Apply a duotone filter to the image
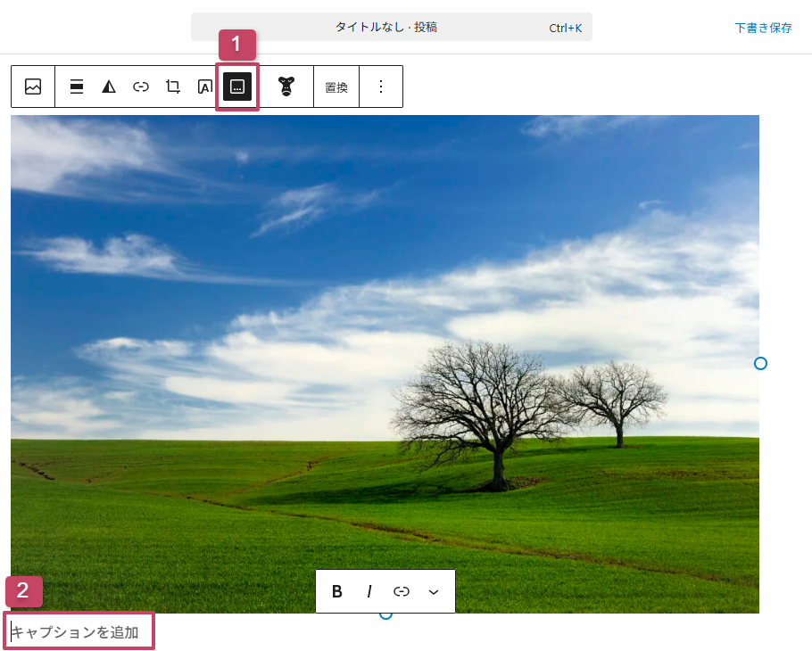812x651 pixels. [x=109, y=87]
